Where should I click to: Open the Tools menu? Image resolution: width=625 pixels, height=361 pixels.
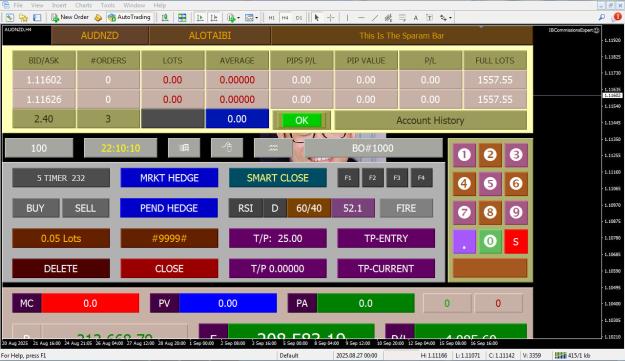(108, 5)
